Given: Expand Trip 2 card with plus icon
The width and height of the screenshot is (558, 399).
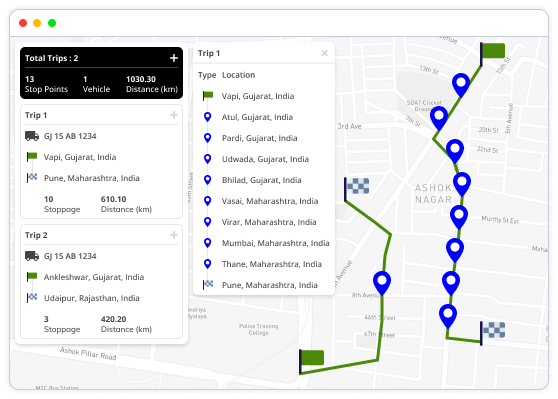Looking at the screenshot, I should tap(174, 235).
